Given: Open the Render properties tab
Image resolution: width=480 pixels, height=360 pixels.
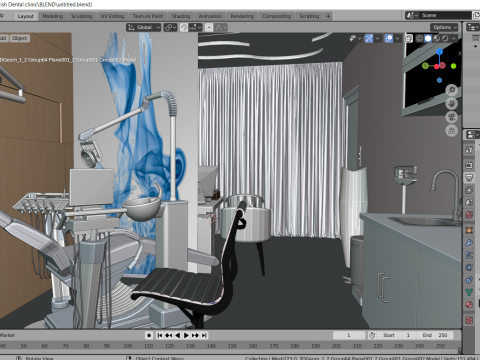Looking at the screenshot, I should coord(469,165).
